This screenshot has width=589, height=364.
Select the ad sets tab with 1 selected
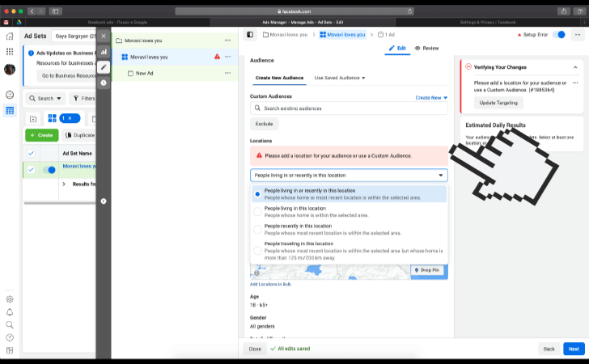tap(64, 118)
